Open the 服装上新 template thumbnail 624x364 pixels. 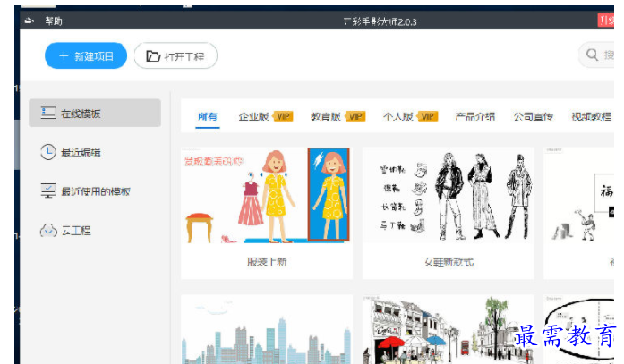[x=267, y=195]
